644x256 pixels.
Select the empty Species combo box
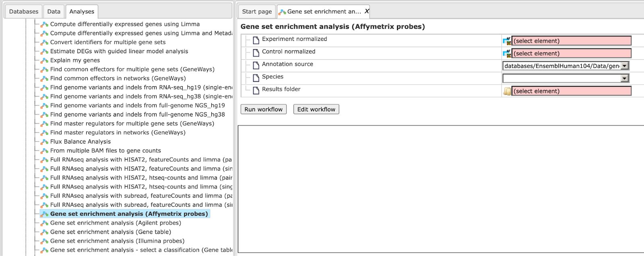566,78
